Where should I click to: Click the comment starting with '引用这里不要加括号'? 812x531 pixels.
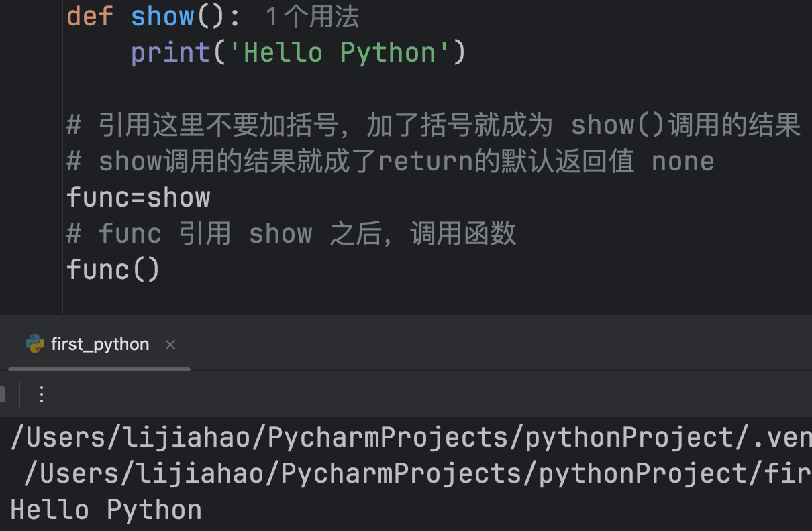[x=433, y=125]
